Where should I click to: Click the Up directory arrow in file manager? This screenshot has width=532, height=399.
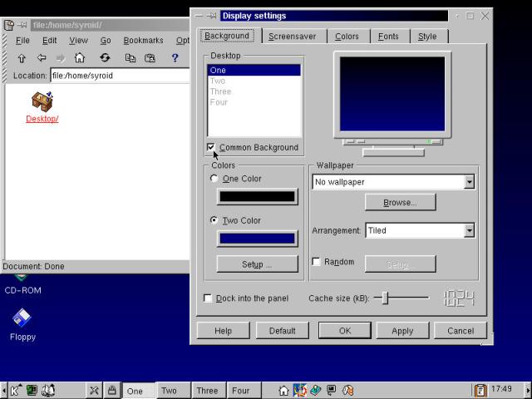tap(22, 58)
